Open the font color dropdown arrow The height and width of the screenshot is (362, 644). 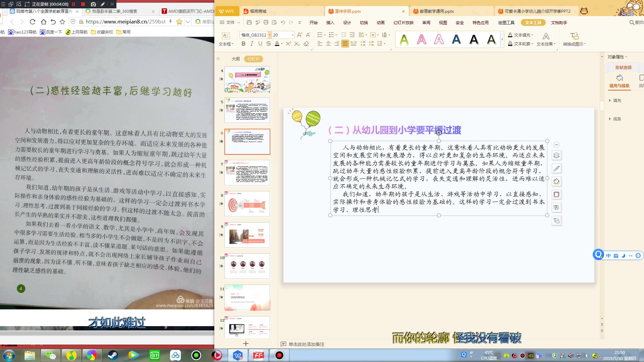pyautogui.click(x=282, y=44)
